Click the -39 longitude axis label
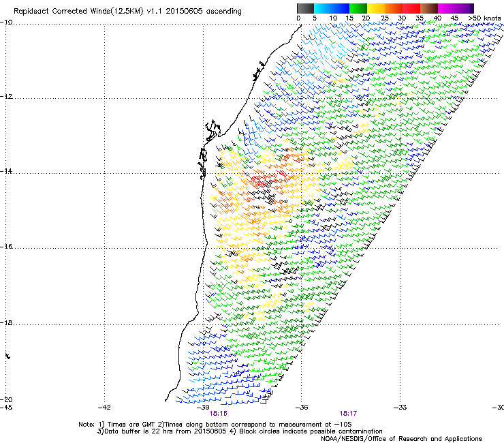Viewport: 504px width, 443px height. [203, 408]
